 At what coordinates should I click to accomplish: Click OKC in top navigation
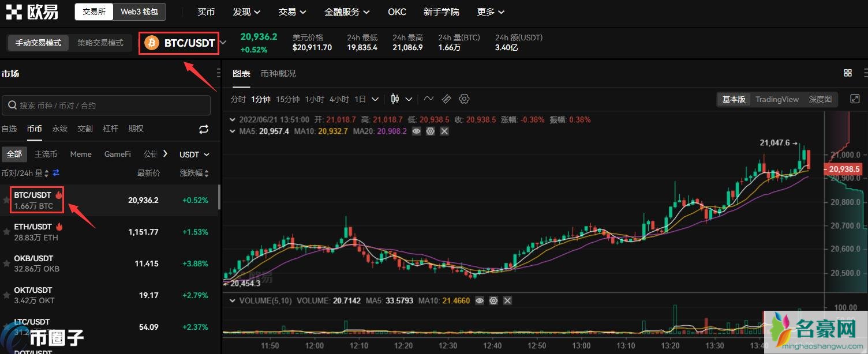397,12
